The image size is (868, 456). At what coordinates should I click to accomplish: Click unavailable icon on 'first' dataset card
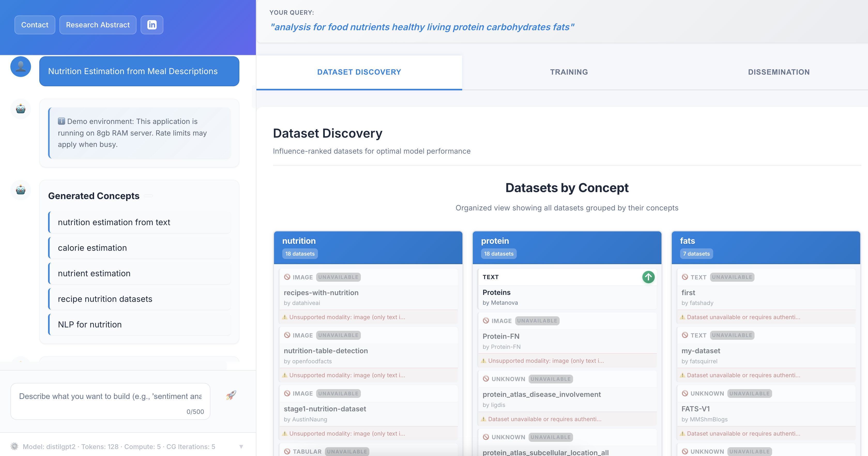click(685, 277)
